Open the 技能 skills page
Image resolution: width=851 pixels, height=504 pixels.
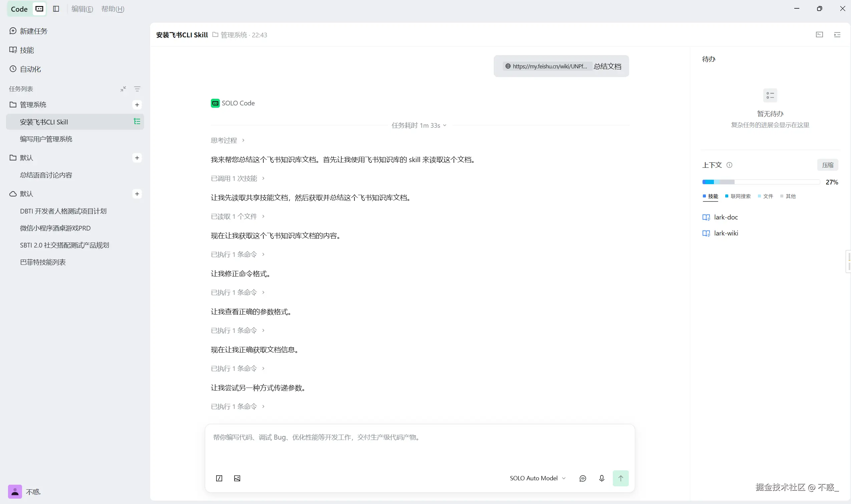[22, 50]
